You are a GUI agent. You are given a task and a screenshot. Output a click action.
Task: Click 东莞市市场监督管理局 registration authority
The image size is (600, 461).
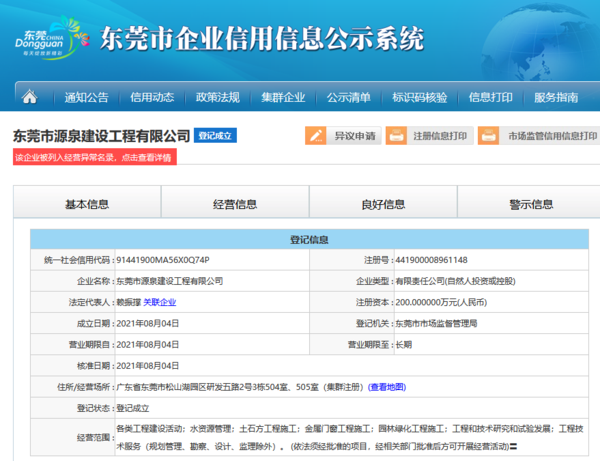click(x=436, y=324)
